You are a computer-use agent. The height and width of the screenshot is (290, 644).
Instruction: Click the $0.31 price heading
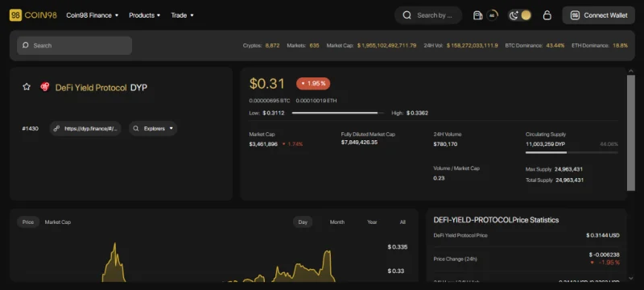click(x=267, y=84)
